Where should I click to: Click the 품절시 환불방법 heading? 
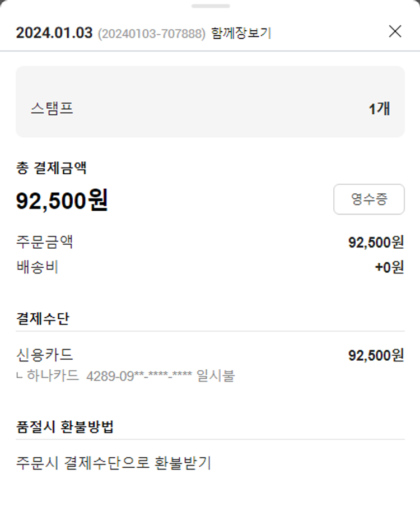[x=65, y=427]
